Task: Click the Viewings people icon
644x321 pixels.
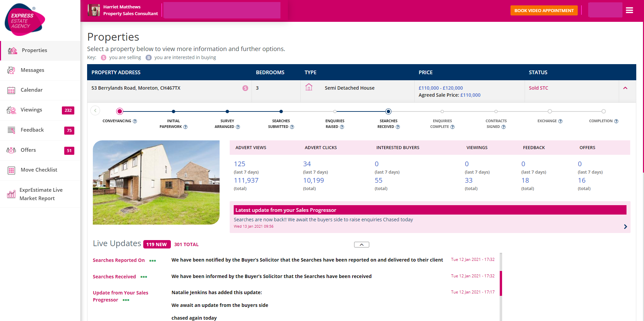Action: tap(11, 110)
